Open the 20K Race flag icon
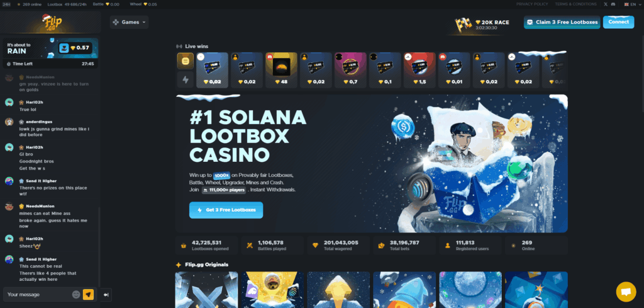644x308 pixels. click(464, 25)
